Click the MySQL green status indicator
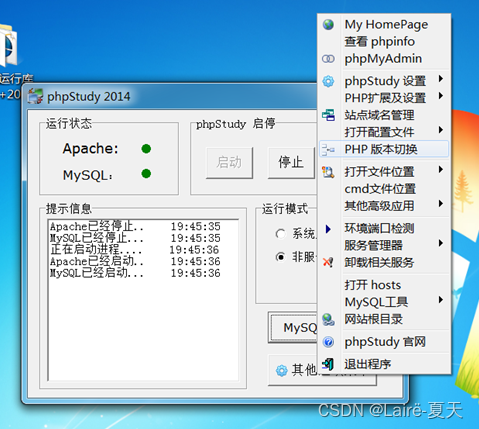This screenshot has width=479, height=429. tap(146, 174)
